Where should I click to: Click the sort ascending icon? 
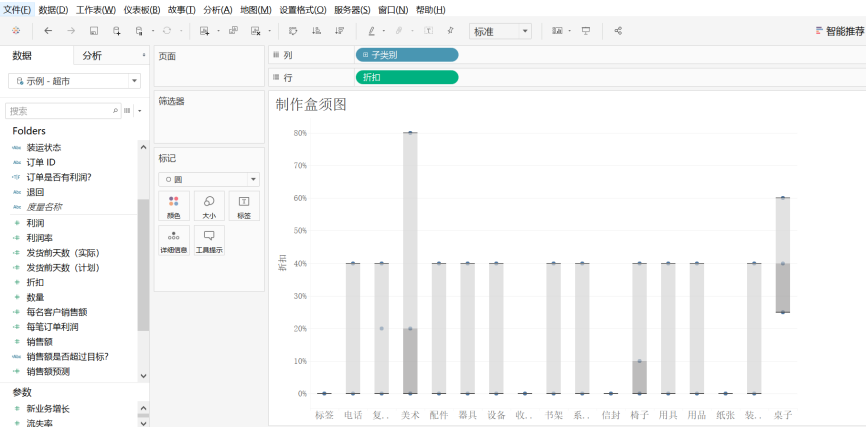(317, 31)
